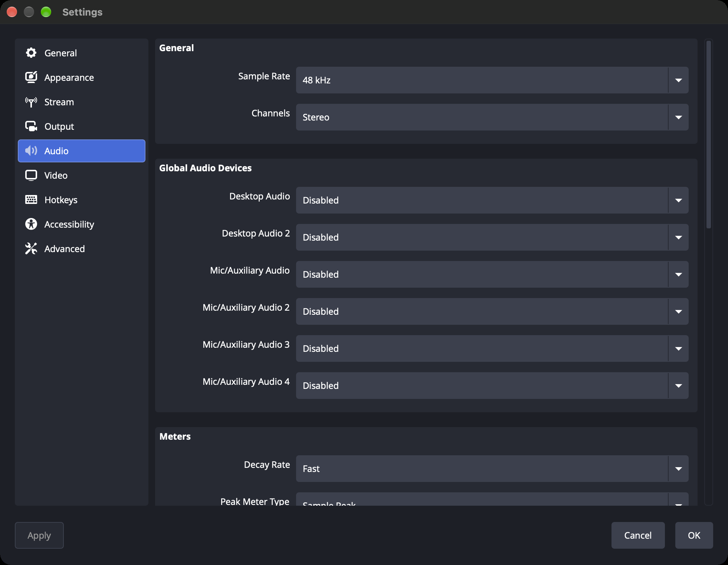This screenshot has width=728, height=565.
Task: Click the Stream antenna icon
Action: (x=31, y=102)
